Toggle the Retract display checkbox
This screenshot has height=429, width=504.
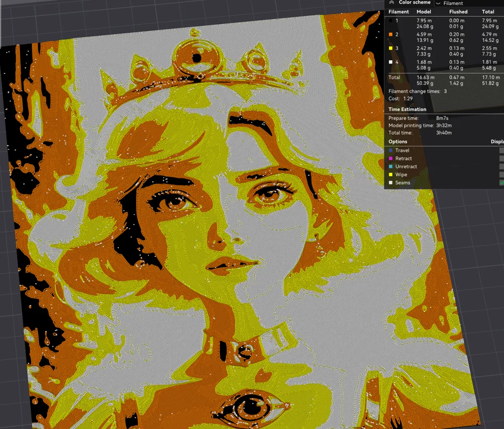click(x=501, y=158)
